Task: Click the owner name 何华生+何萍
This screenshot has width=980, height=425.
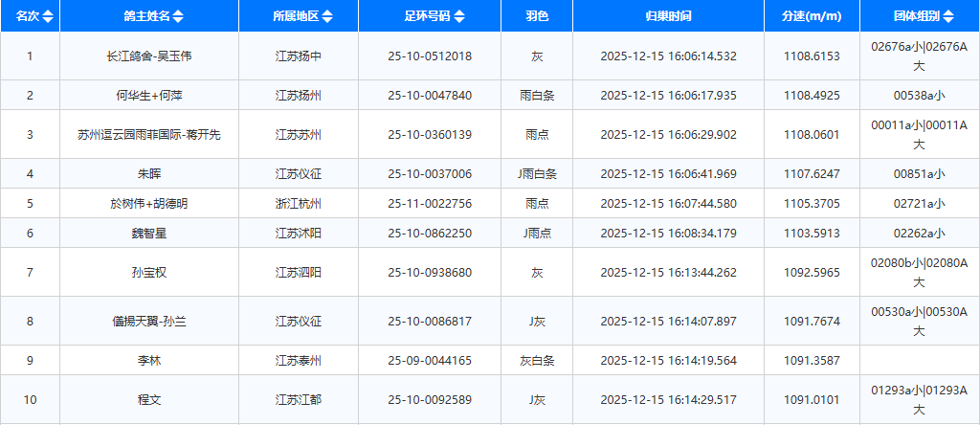Action: click(149, 95)
